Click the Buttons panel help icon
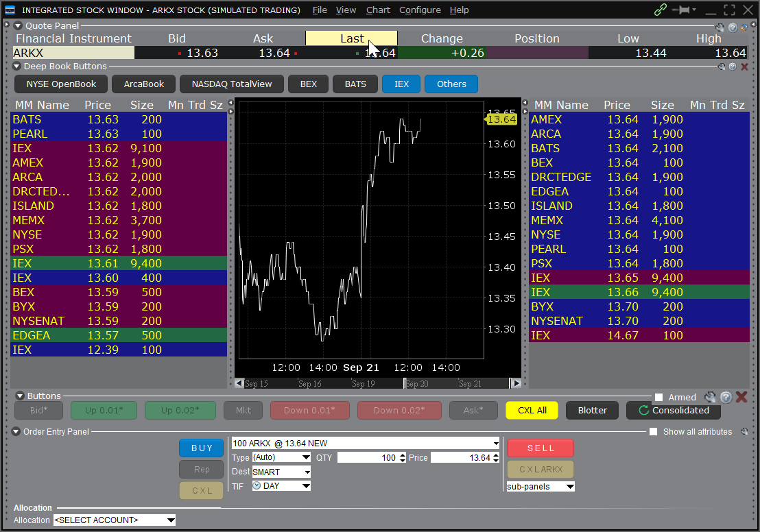The height and width of the screenshot is (532, 760). [x=726, y=397]
